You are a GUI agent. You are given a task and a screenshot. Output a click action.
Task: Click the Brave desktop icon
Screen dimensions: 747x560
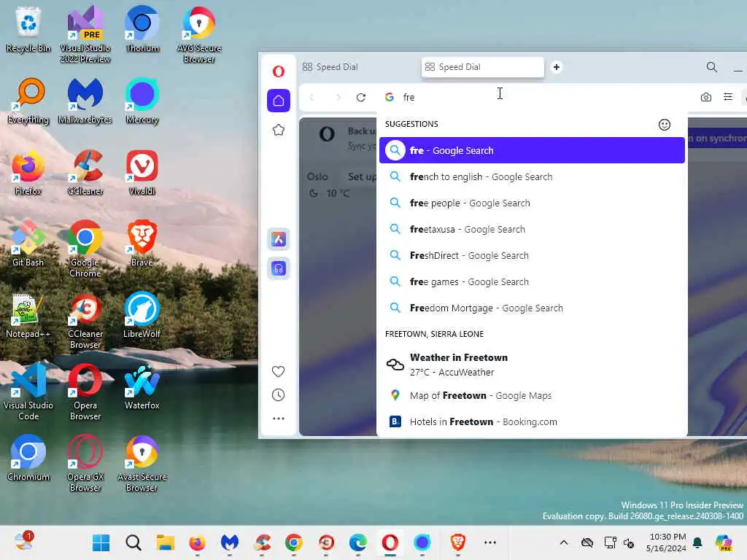click(x=142, y=243)
